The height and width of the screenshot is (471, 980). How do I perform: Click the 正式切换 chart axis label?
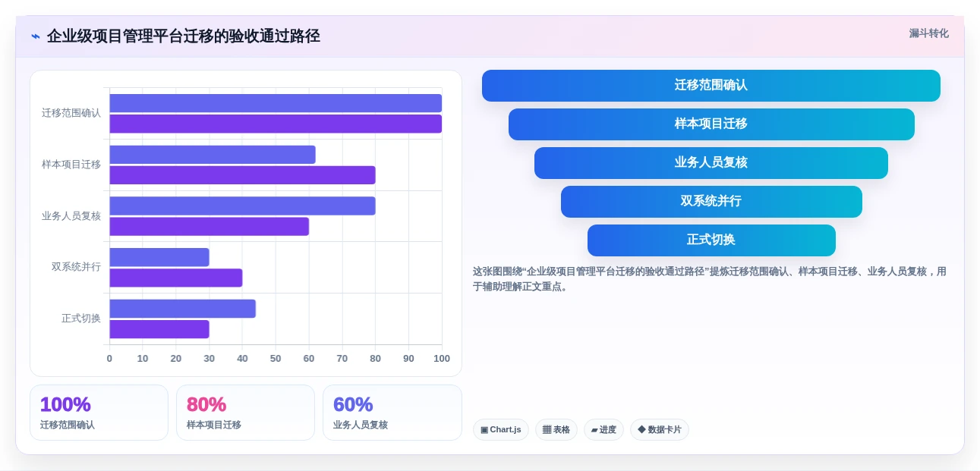[81, 319]
